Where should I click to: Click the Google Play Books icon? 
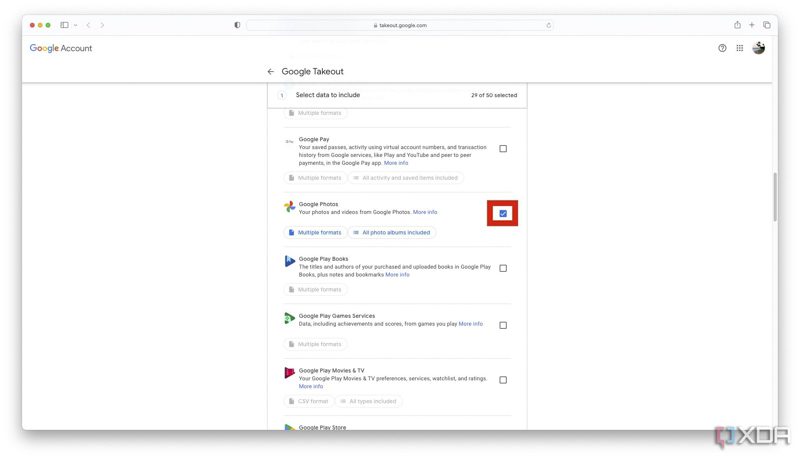point(289,261)
